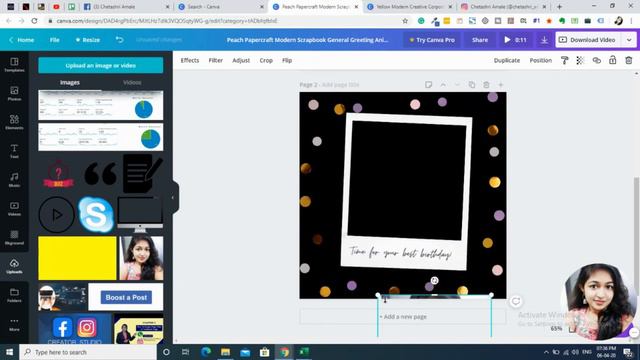Open new browser tab with plus
The width and height of the screenshot is (640, 360).
(x=559, y=7)
